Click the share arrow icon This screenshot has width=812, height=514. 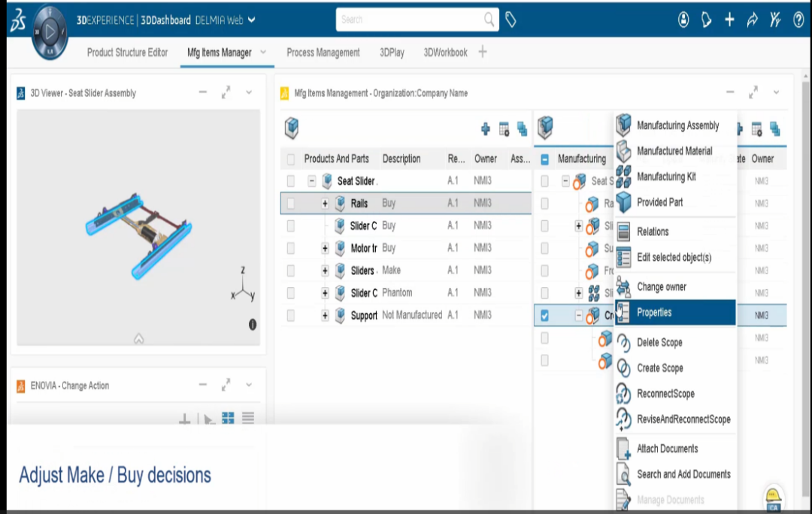click(x=752, y=20)
